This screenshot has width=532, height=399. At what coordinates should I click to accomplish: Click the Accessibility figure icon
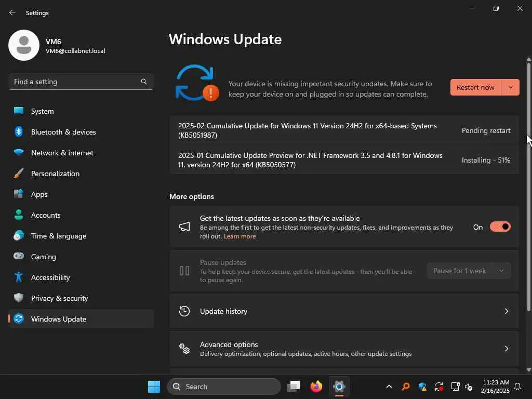(x=19, y=277)
